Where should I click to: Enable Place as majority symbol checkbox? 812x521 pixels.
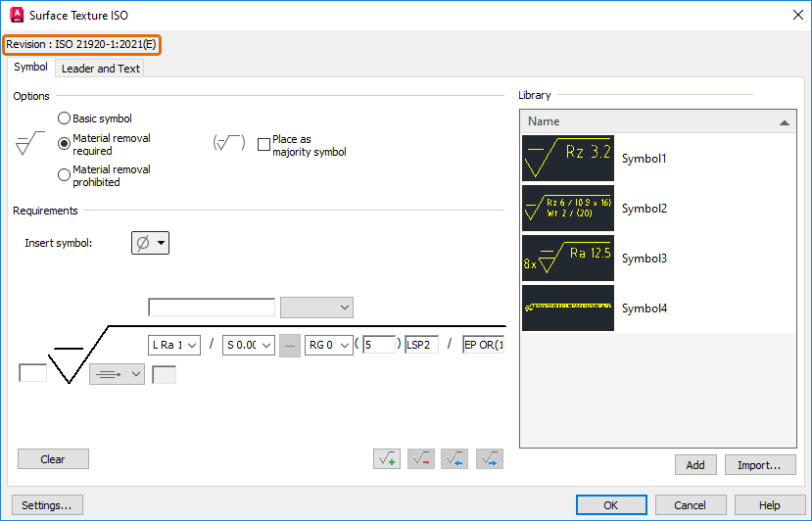click(x=263, y=145)
